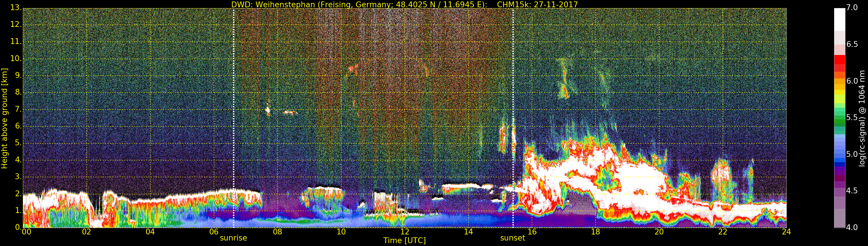This screenshot has height=246, width=868.
Task: Click the colorbar tick value "4.5"
Action: click(x=852, y=191)
